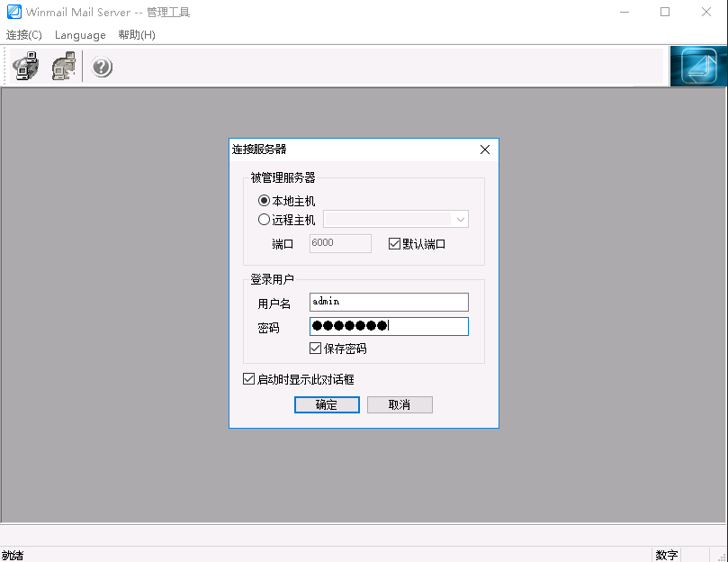The image size is (728, 562).
Task: Uncheck the 保存密码 checkbox
Action: 316,349
